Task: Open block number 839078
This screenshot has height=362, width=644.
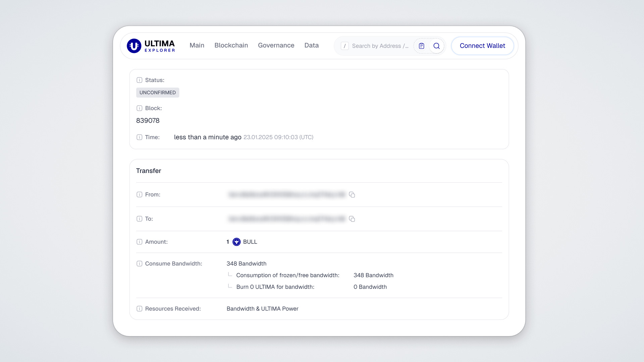Action: tap(148, 121)
